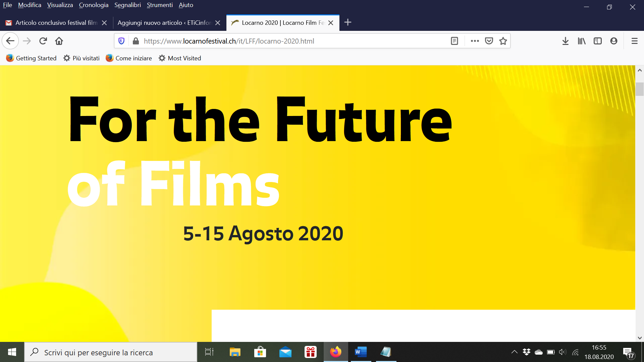Open page actions three-dot menu
The image size is (644, 362).
point(475,41)
